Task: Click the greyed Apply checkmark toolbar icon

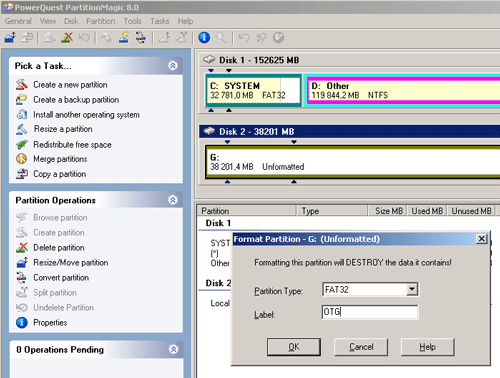Action: (x=279, y=37)
